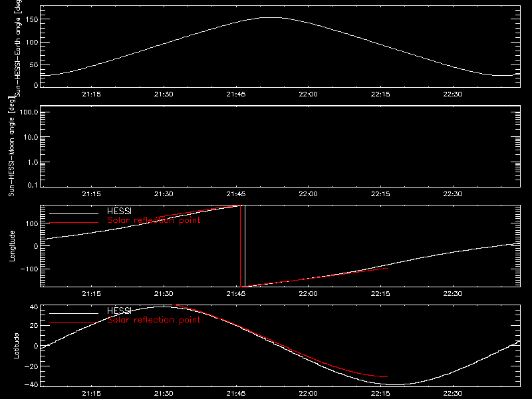The image size is (532, 399).
Task: Click 21:30 label under Latitude plot
Action: click(x=164, y=394)
